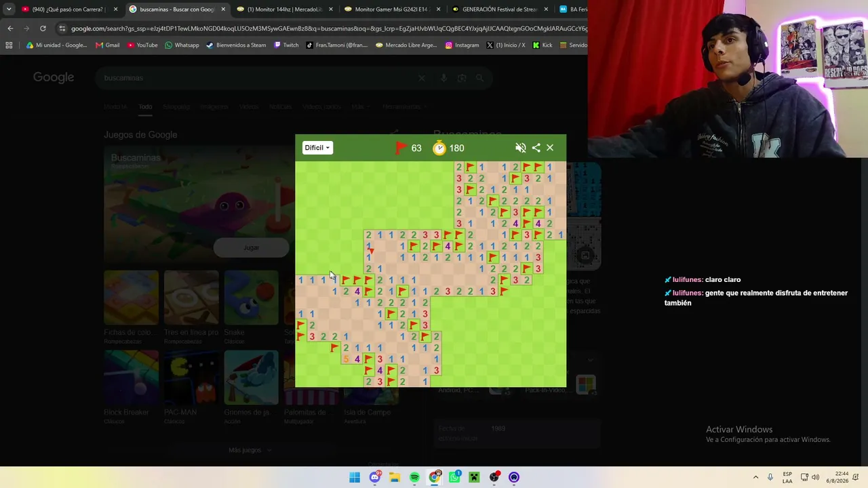The height and width of the screenshot is (488, 868).
Task: Open the Instagram bookmark
Action: 462,45
